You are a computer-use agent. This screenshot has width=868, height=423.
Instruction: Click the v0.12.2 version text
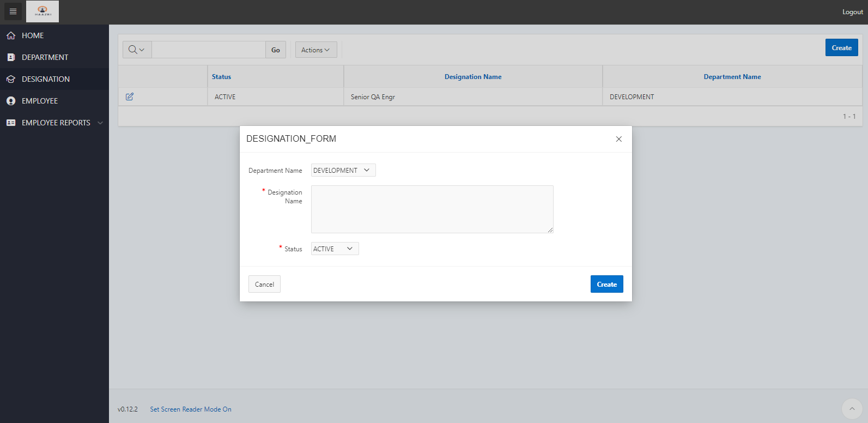(x=128, y=409)
